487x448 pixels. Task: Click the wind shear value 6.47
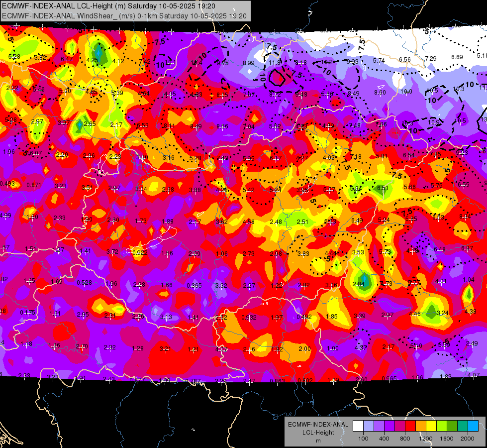[x=67, y=59]
